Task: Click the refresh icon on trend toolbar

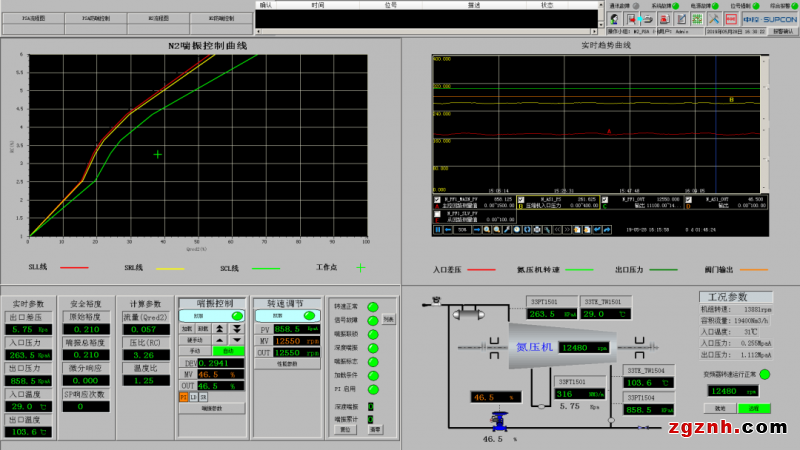Action: pyautogui.click(x=527, y=230)
